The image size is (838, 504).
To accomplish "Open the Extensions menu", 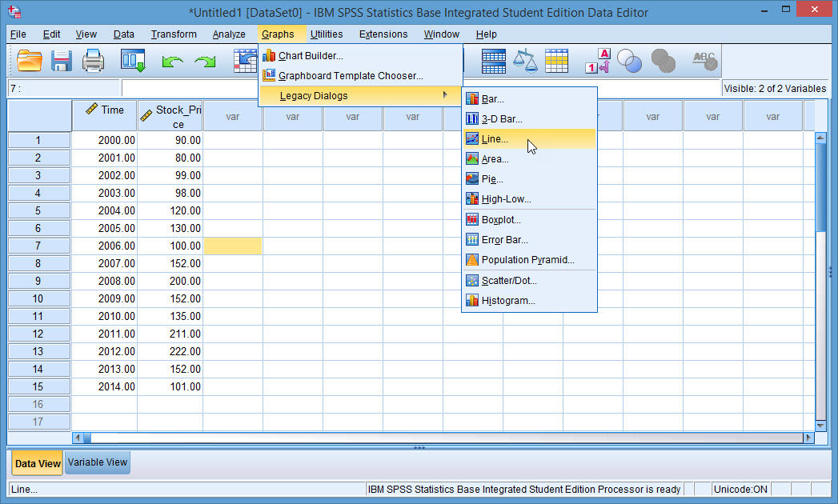I will point(383,34).
